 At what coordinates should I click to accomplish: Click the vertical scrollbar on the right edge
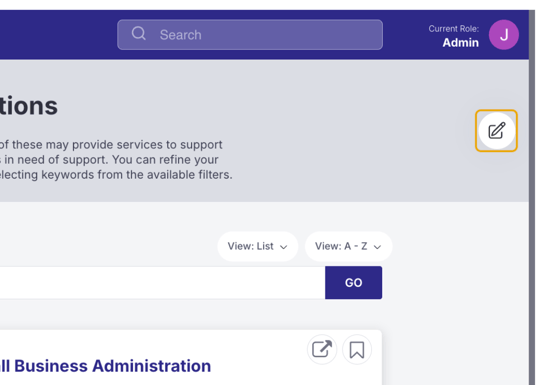532,197
